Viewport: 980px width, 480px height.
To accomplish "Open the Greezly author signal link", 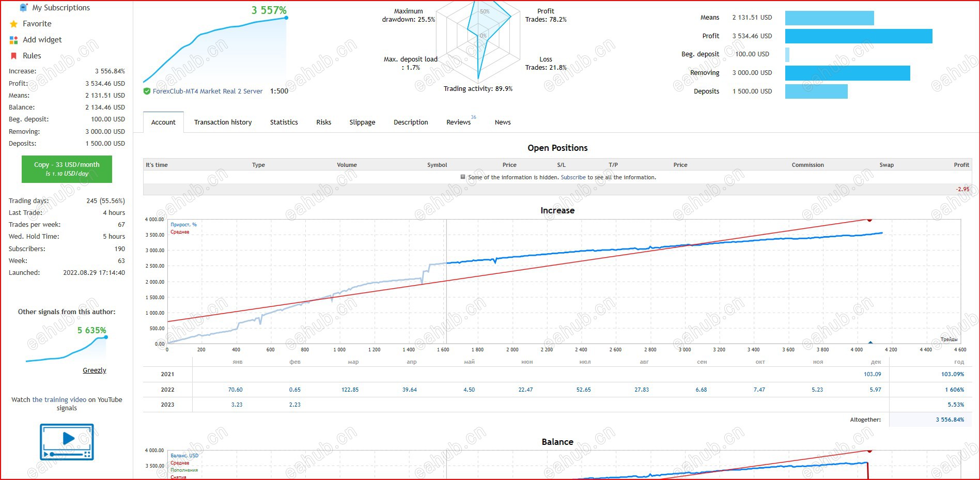I will point(94,370).
